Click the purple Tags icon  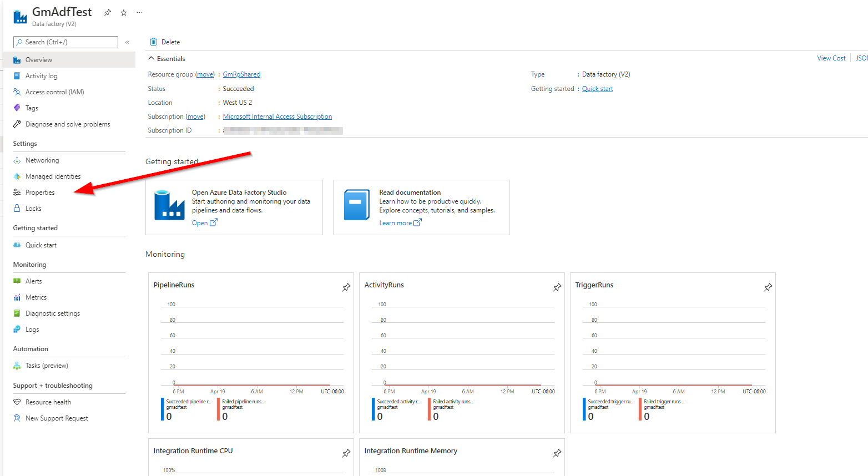(x=17, y=108)
